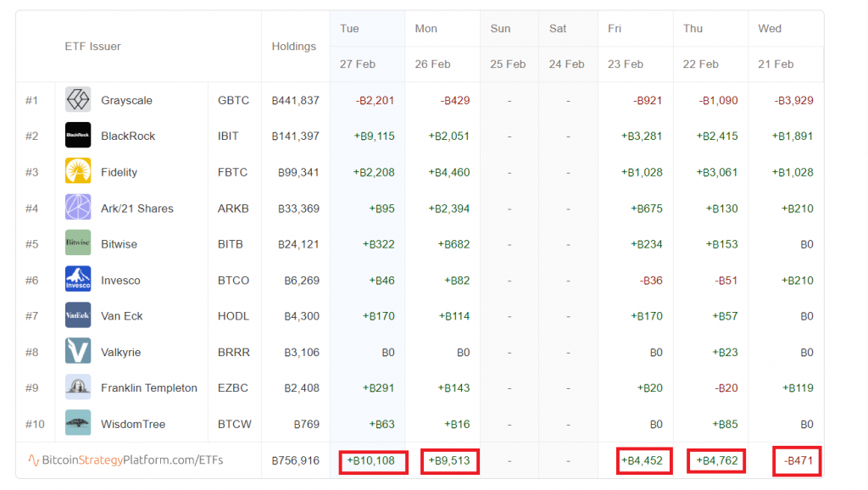Click the ETF Issuer column header
The image size is (868, 490).
click(x=92, y=47)
